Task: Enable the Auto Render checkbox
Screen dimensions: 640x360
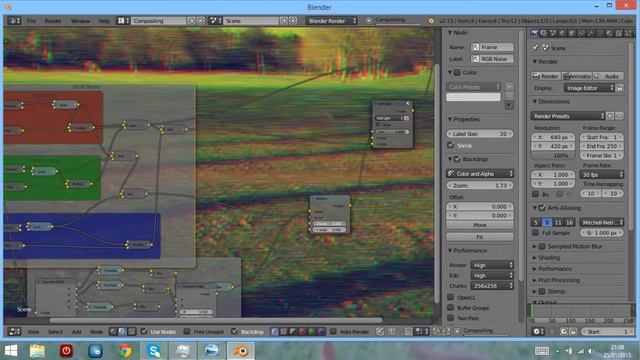Action: point(333,331)
